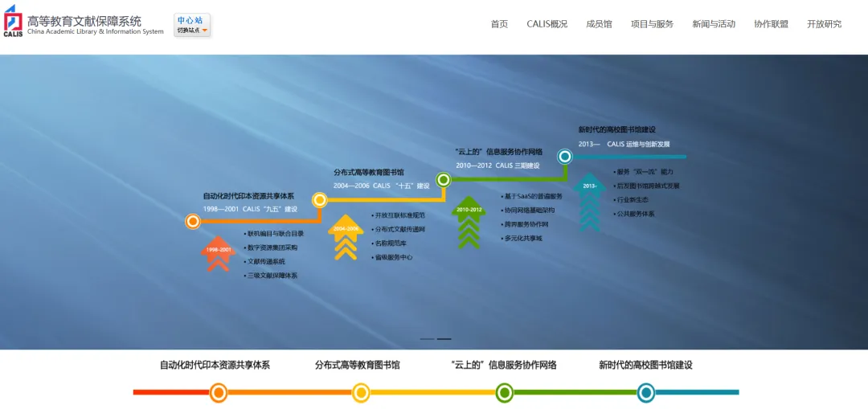The width and height of the screenshot is (868, 409).
Task: Click bullet 三级文献保障体系
Action: coord(271,275)
